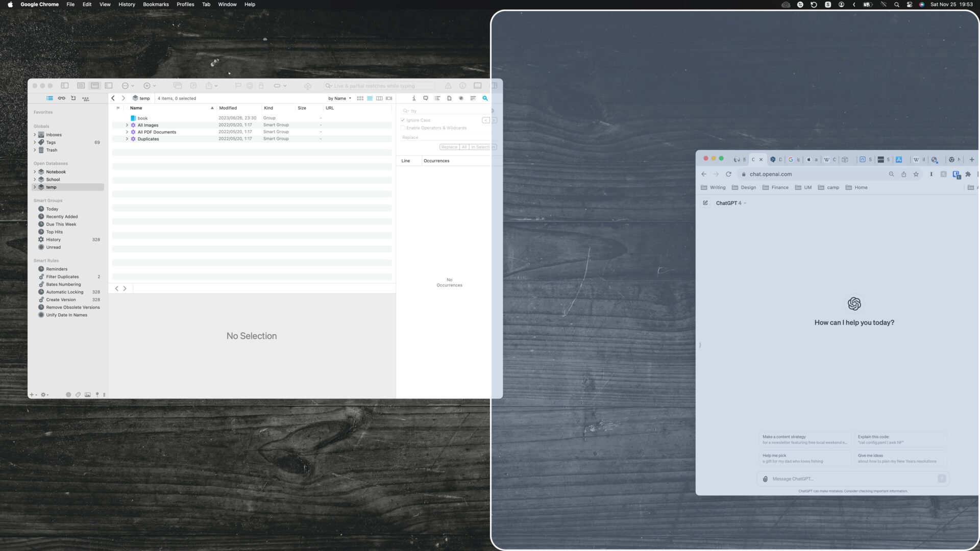Expand the Inboxes tree item

click(35, 135)
